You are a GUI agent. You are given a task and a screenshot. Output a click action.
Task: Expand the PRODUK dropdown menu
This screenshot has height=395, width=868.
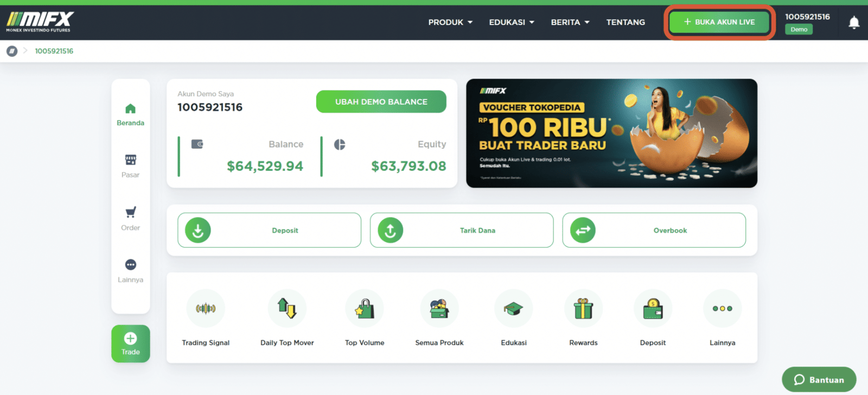click(x=450, y=22)
